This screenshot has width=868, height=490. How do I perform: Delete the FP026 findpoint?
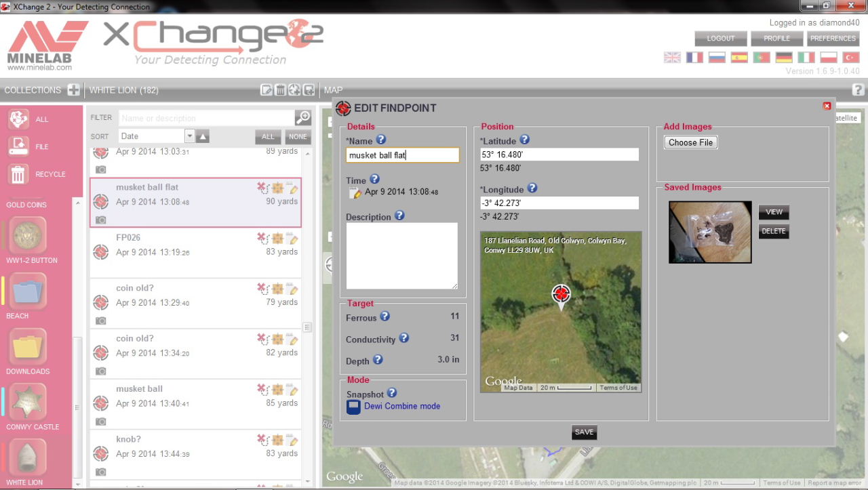(262, 238)
